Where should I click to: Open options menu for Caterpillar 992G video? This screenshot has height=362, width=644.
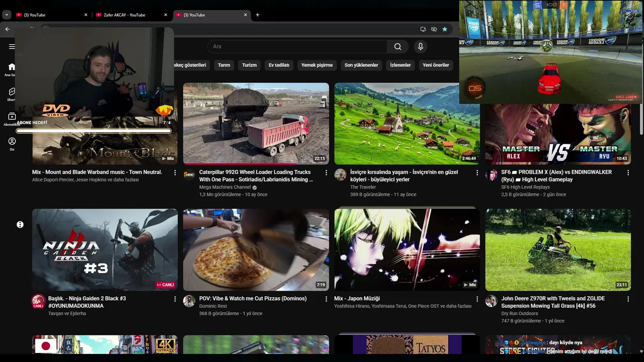[326, 172]
